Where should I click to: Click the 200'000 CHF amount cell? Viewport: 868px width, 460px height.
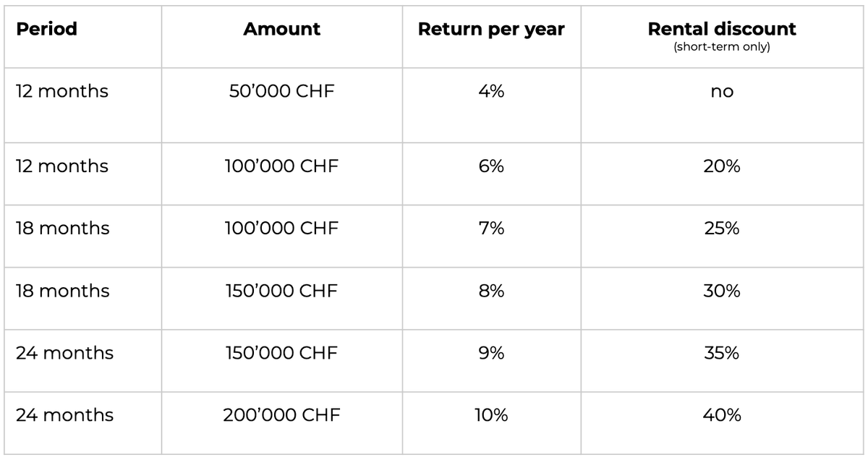click(x=281, y=415)
